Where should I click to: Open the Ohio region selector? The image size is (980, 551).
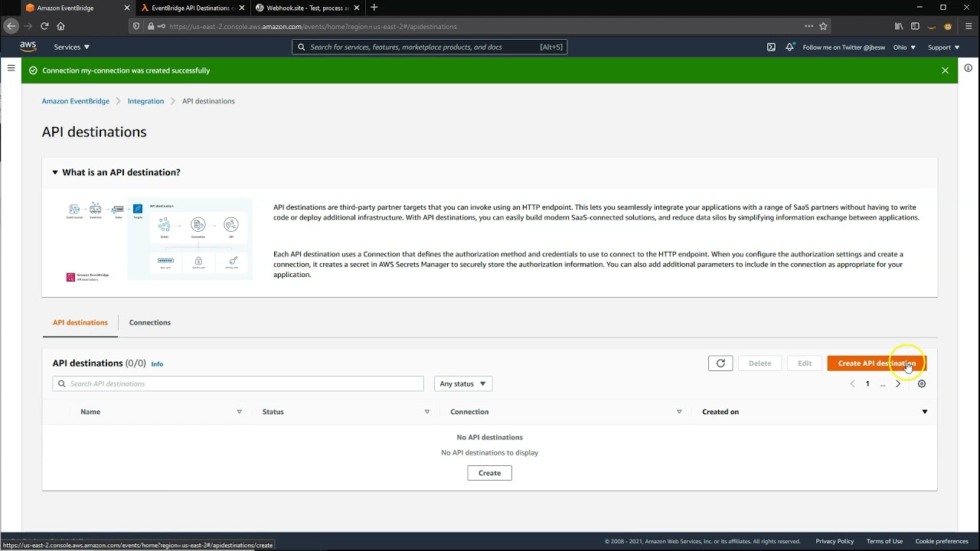point(904,47)
